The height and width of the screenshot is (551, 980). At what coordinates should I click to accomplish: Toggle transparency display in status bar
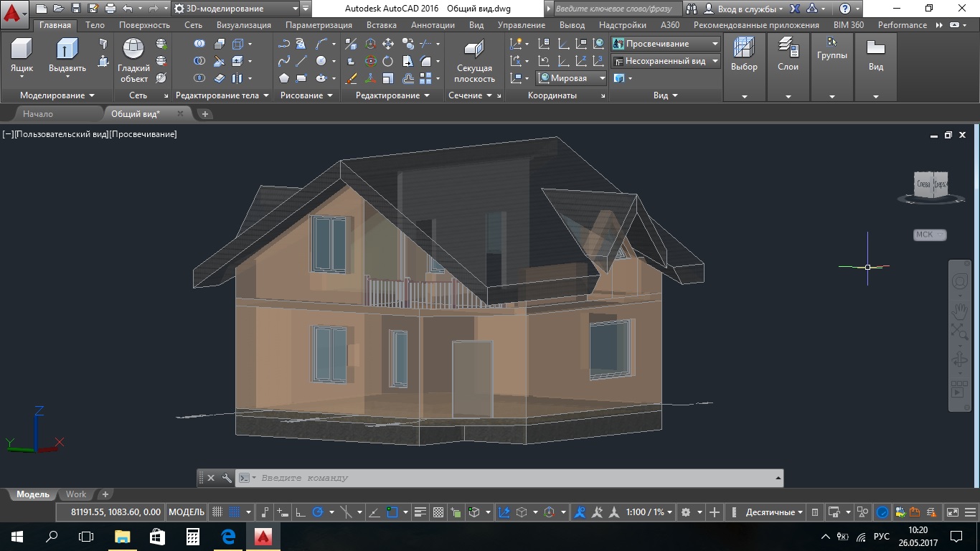438,512
